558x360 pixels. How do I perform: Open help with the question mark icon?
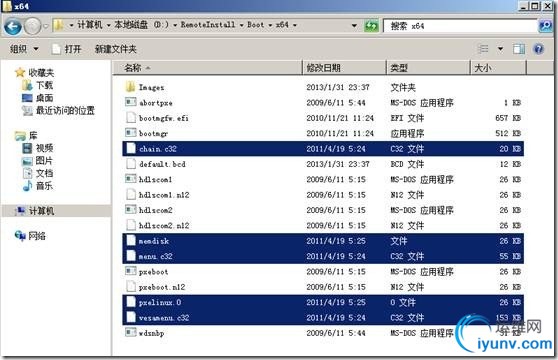[x=539, y=49]
